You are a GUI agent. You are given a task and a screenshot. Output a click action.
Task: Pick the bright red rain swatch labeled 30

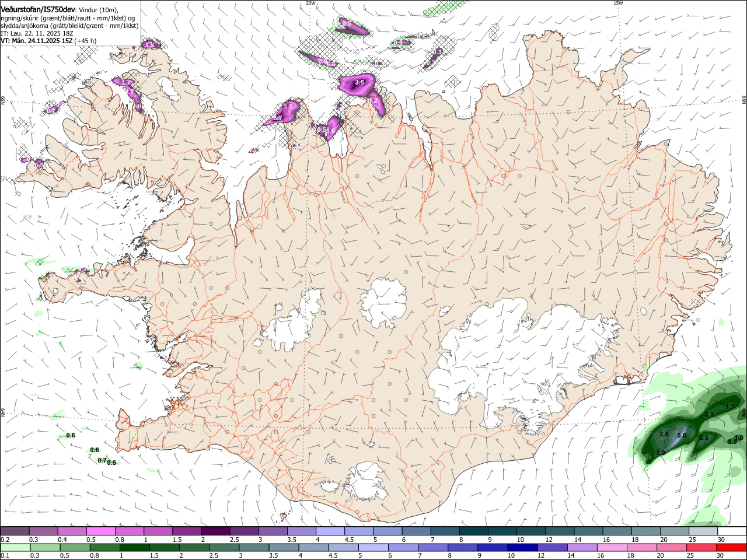point(731,547)
